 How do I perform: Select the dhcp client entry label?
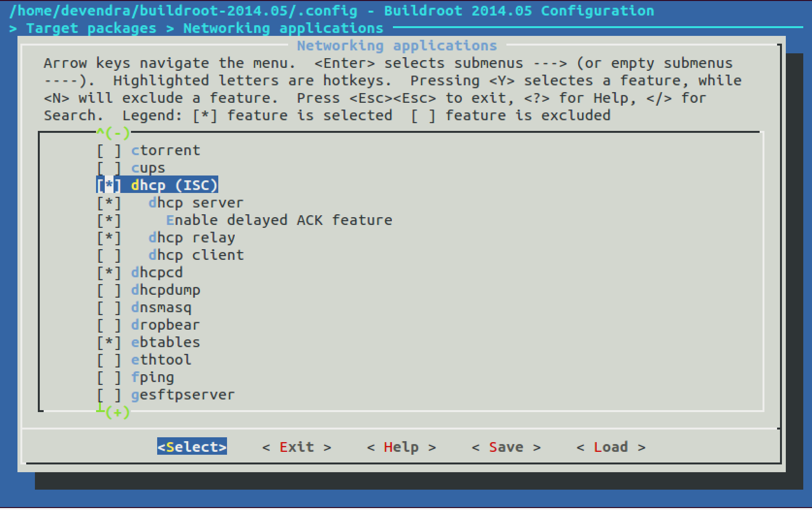click(x=196, y=255)
